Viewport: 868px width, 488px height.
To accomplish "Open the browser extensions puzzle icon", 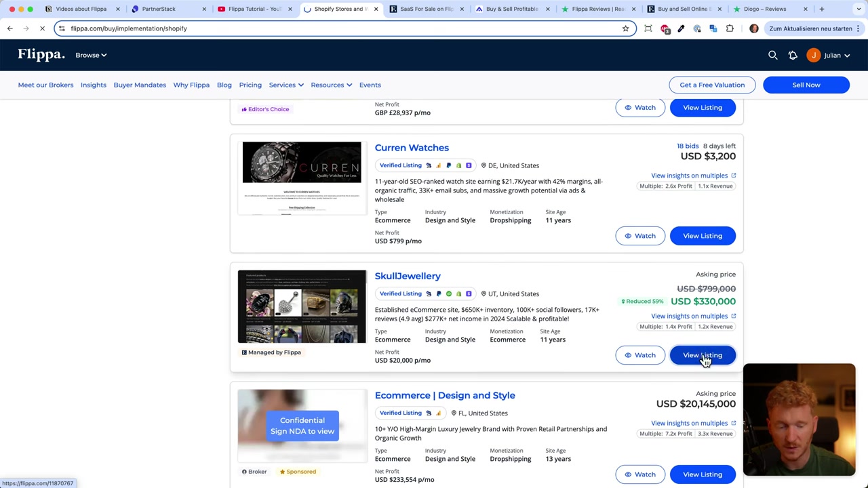I will click(x=730, y=28).
